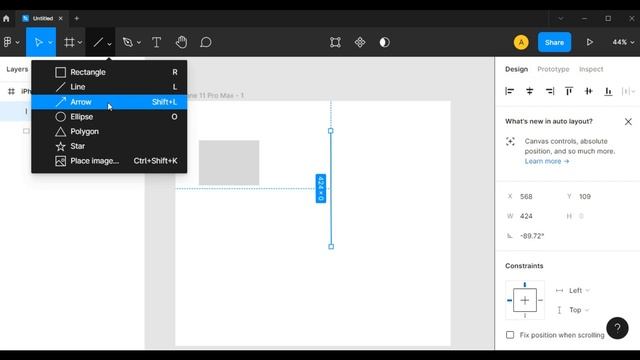Click the Edit object icon
Image resolution: width=640 pixels, height=360 pixels.
(x=335, y=42)
